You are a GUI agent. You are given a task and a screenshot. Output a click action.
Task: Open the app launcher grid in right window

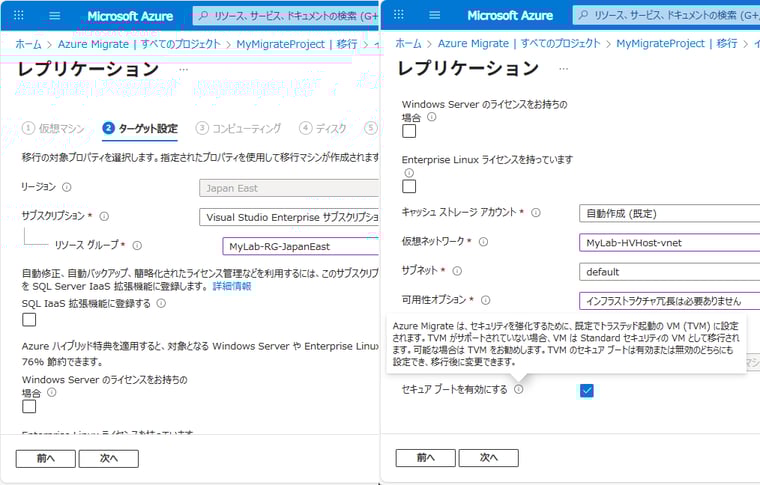click(398, 15)
